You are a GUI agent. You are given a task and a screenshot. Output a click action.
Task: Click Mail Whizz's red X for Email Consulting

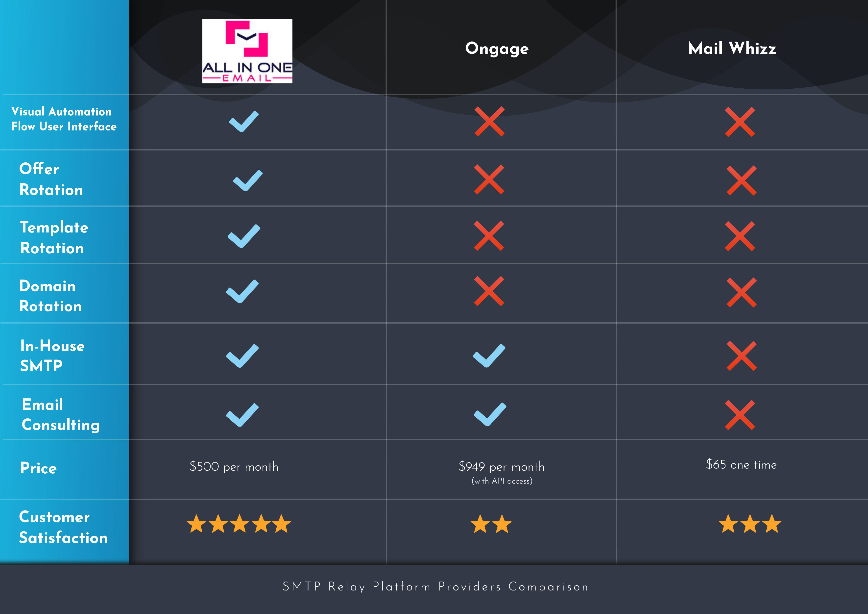coord(740,415)
